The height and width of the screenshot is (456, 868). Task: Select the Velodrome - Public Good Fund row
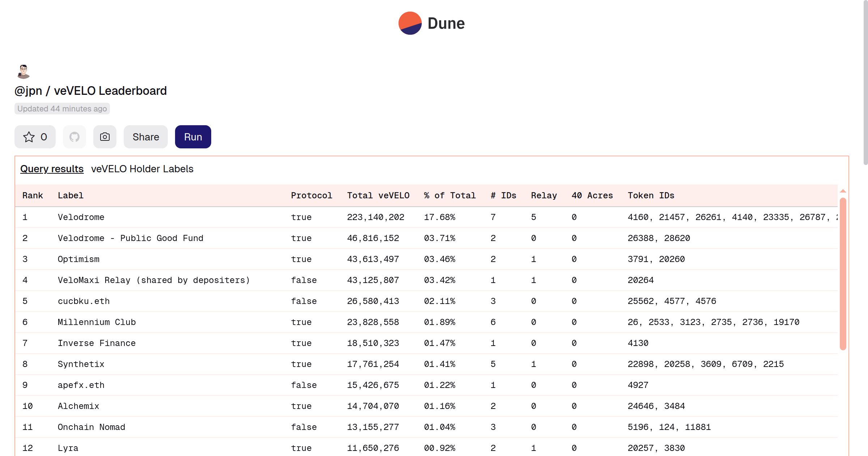tap(130, 238)
